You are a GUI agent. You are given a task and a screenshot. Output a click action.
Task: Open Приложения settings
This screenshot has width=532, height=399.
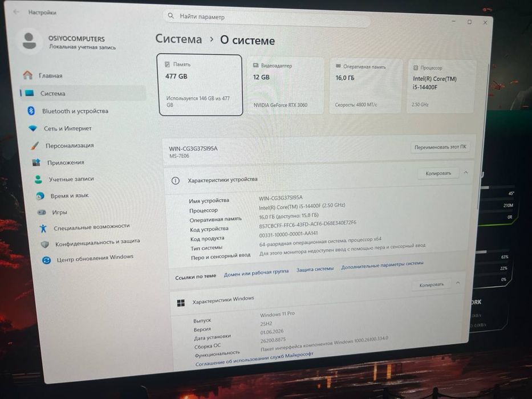coord(66,162)
